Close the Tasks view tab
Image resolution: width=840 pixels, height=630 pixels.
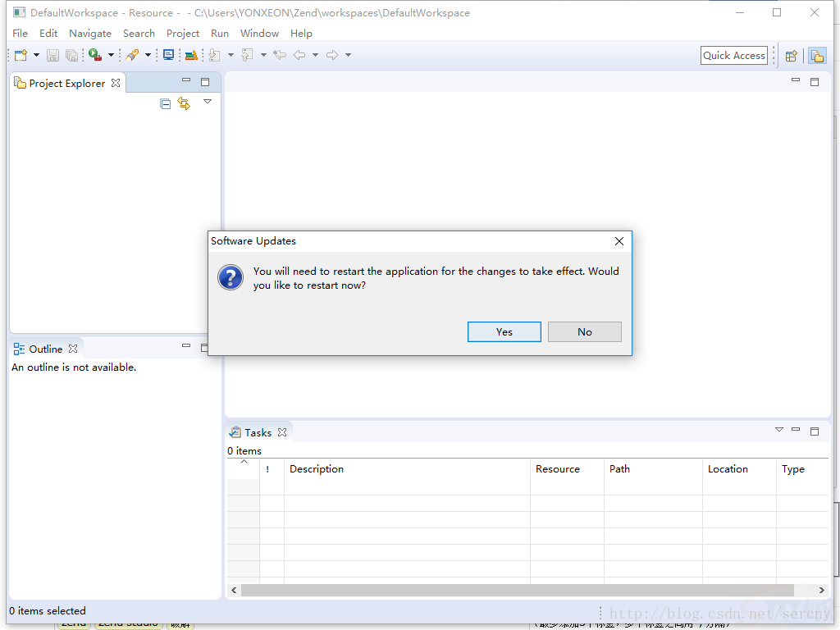(x=282, y=432)
